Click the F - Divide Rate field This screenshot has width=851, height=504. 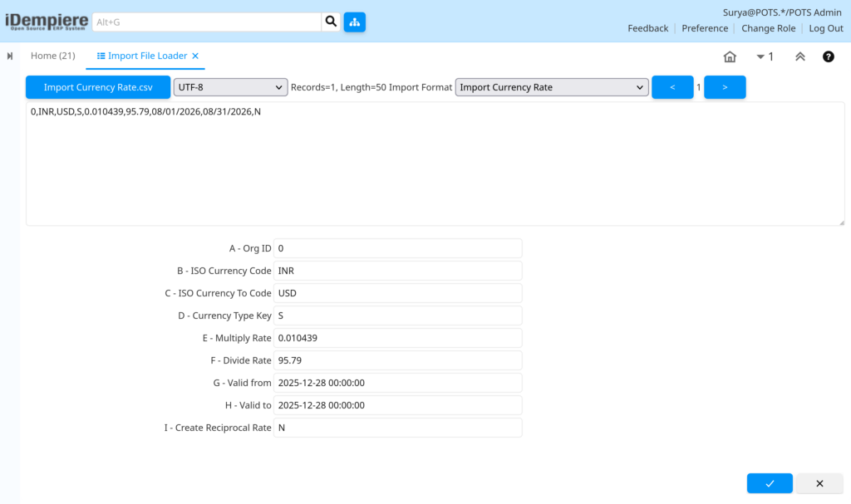pos(398,360)
